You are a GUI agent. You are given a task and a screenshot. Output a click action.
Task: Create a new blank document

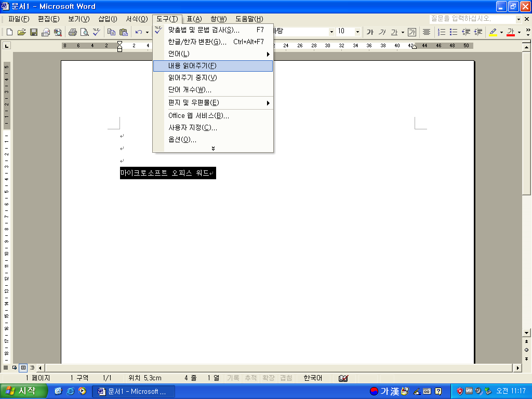pyautogui.click(x=9, y=32)
